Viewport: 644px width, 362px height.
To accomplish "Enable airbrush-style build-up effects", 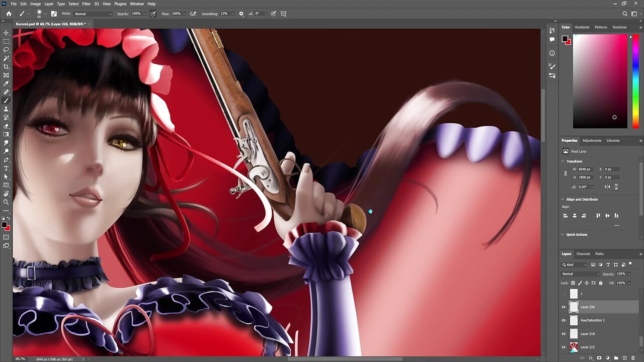I will tap(193, 14).
